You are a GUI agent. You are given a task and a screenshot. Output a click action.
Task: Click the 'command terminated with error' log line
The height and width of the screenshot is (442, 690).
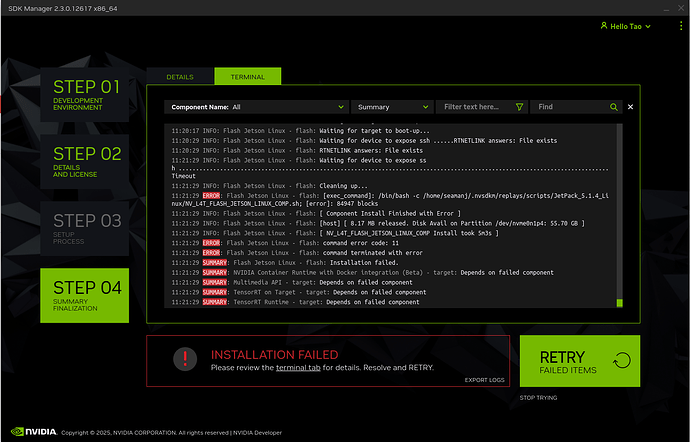point(297,253)
